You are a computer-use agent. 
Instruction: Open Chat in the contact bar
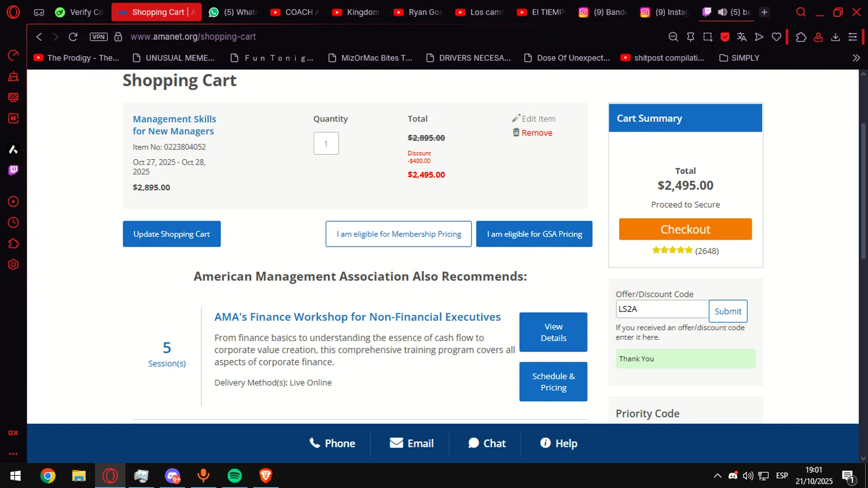pyautogui.click(x=487, y=443)
